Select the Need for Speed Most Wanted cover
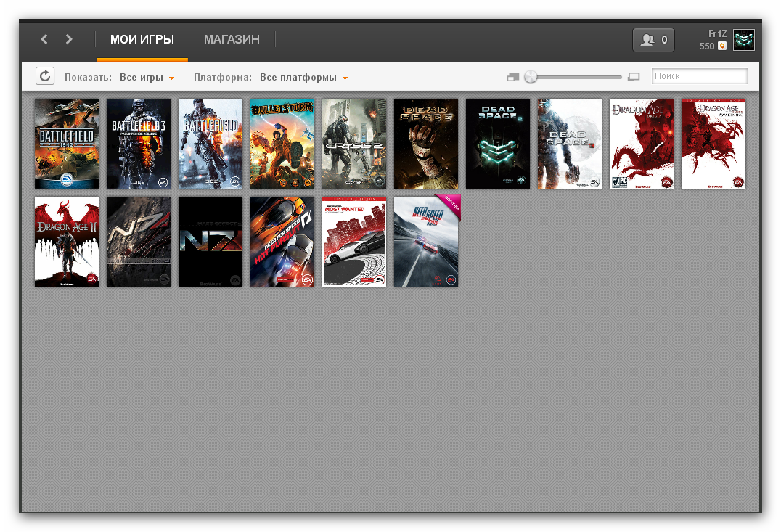This screenshot has width=781, height=532. click(x=354, y=242)
